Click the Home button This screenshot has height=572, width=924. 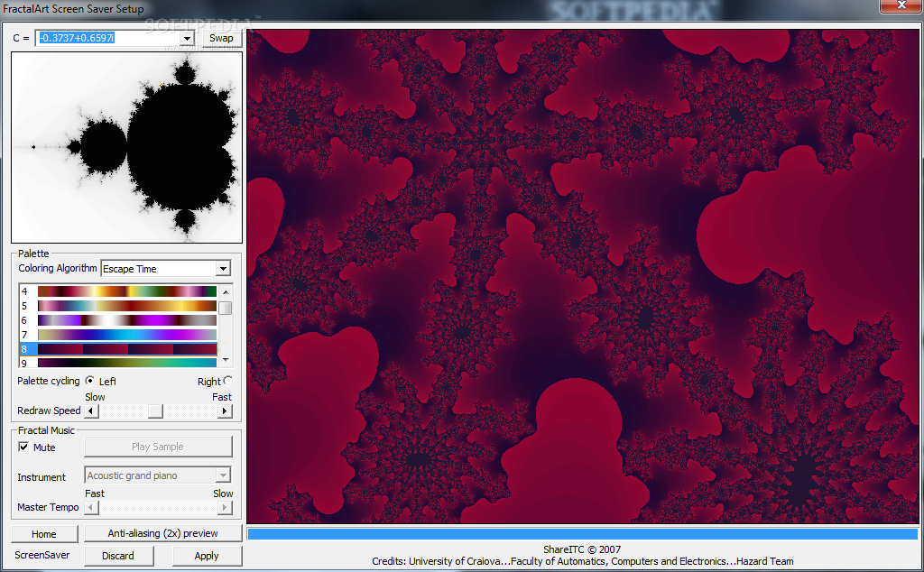[44, 534]
